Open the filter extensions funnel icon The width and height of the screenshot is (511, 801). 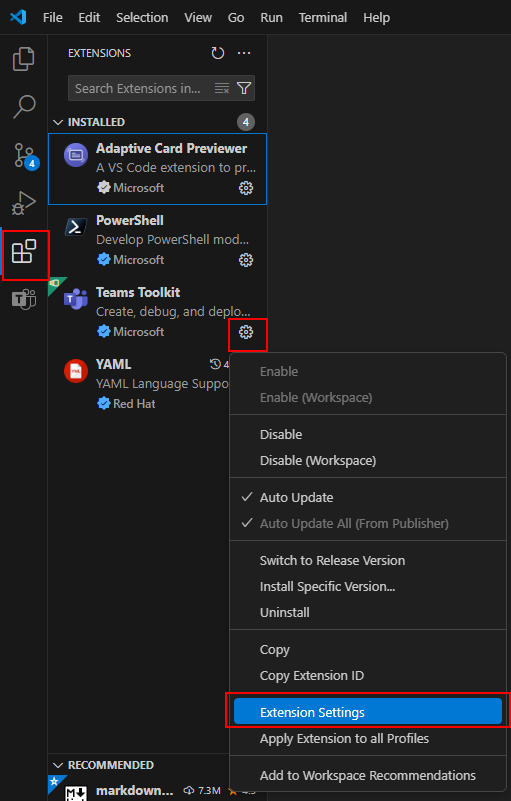point(244,88)
